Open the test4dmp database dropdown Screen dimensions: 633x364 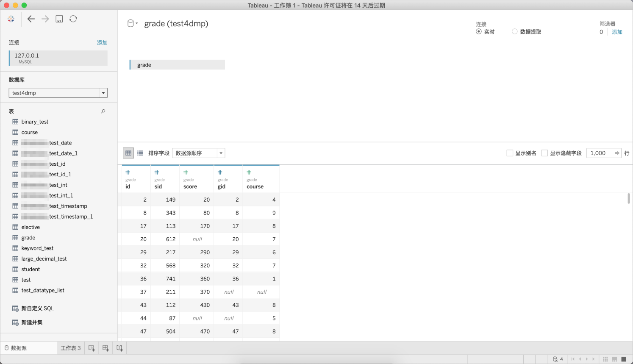click(58, 93)
